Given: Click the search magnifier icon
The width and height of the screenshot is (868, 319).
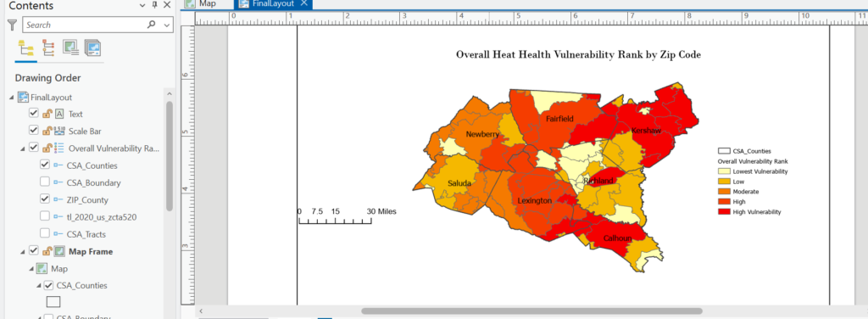Looking at the screenshot, I should click(x=151, y=25).
